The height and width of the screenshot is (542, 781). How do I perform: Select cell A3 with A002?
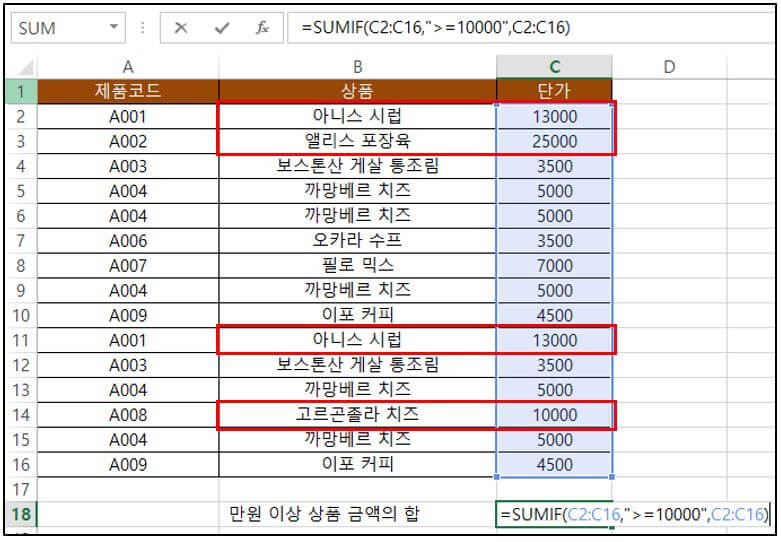pos(128,141)
